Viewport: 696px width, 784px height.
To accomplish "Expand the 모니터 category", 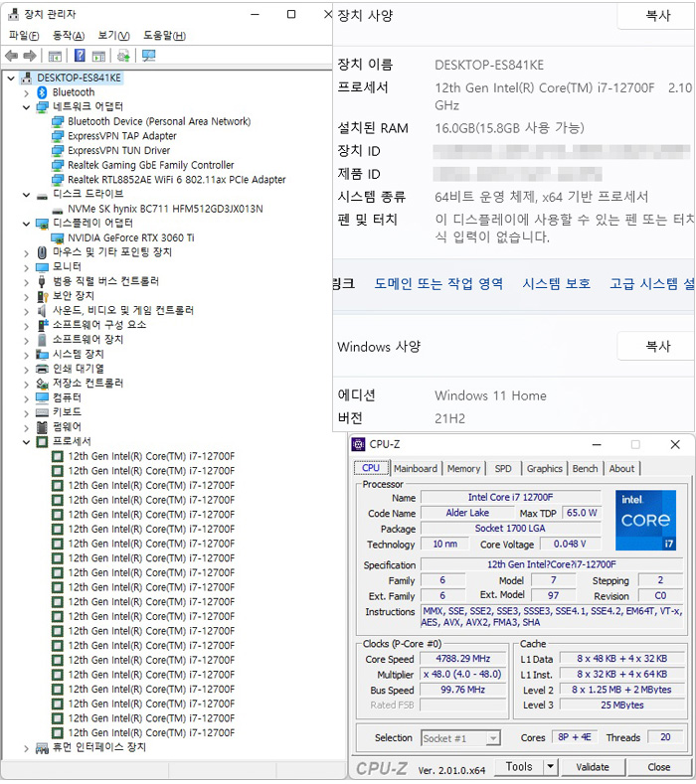I will (27, 268).
